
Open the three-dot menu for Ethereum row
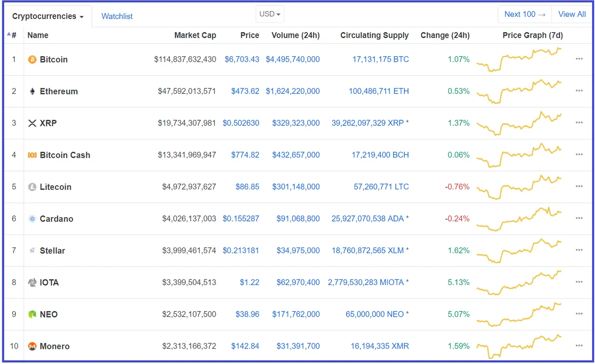click(x=579, y=91)
